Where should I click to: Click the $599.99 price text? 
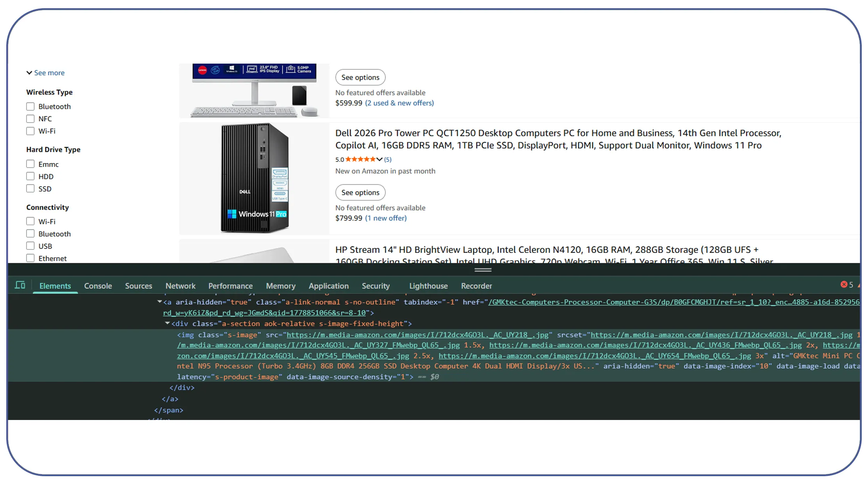click(349, 103)
